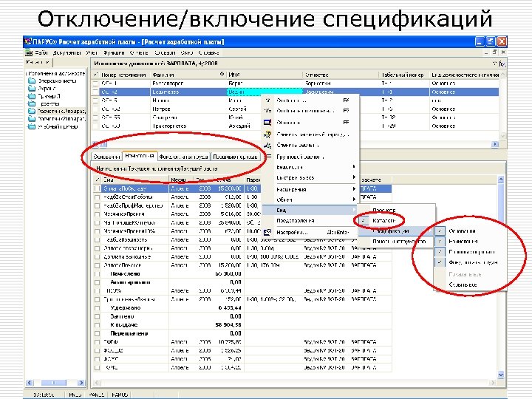Screen dimensions: 532x399
Task: Select the Начисления tab
Action: (139, 156)
